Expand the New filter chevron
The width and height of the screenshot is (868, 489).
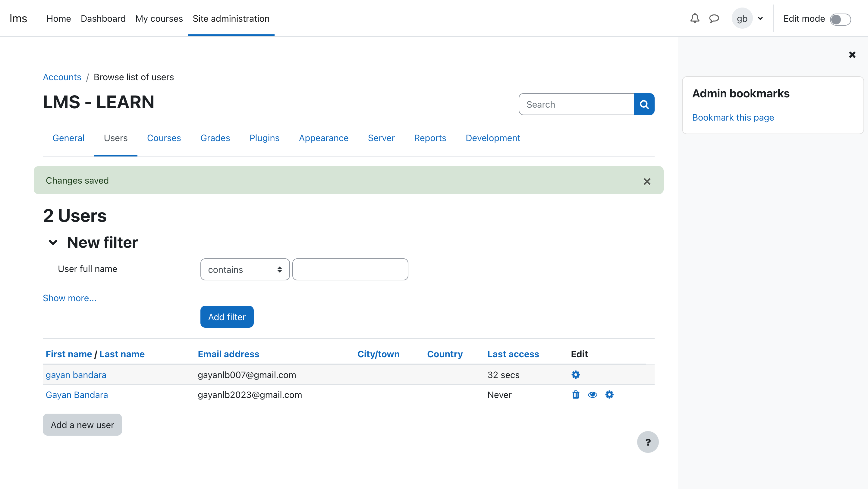pos(53,242)
